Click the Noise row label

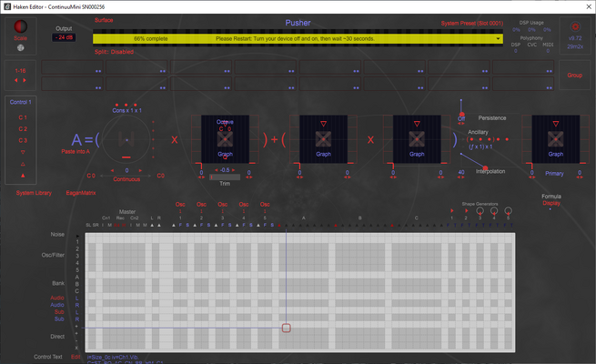click(57, 235)
